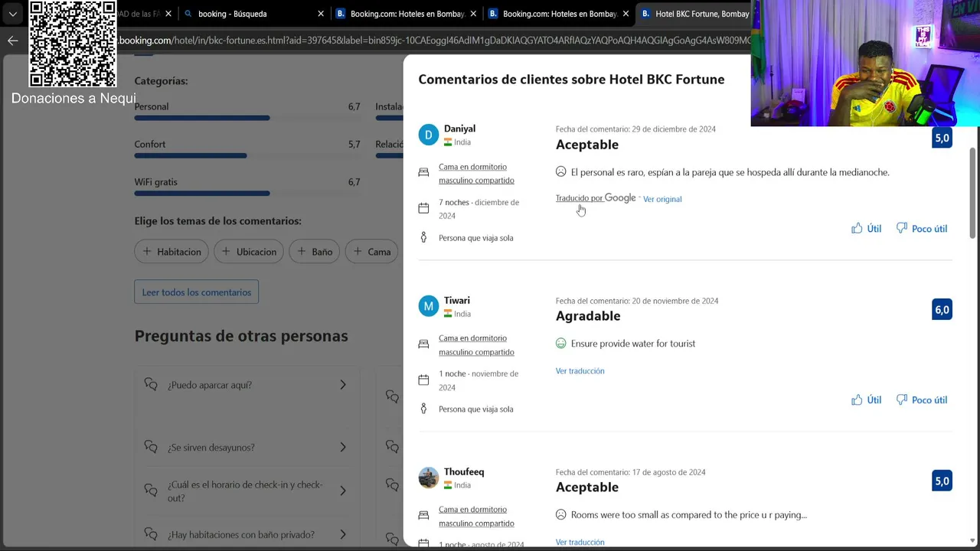Click Tiwari's avatar circle

tap(429, 306)
